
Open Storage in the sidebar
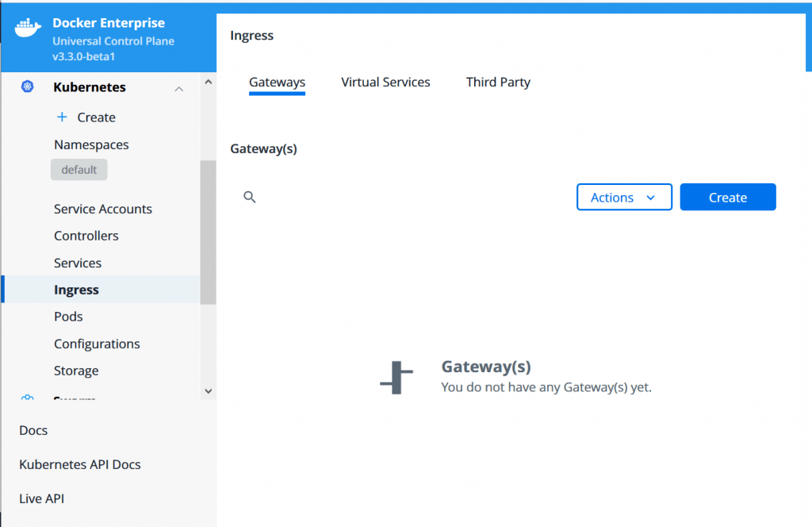[76, 371]
